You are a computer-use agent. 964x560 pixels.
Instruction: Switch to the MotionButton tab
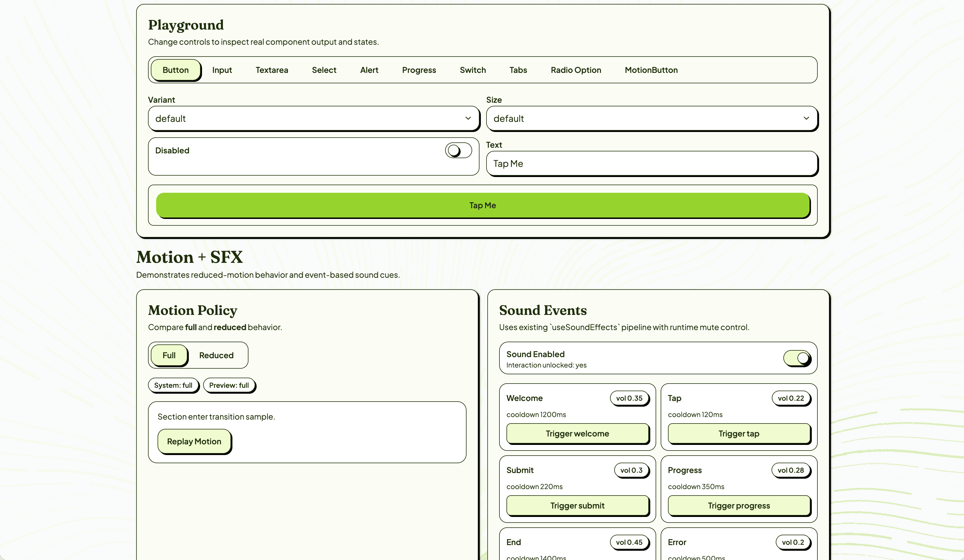point(651,70)
